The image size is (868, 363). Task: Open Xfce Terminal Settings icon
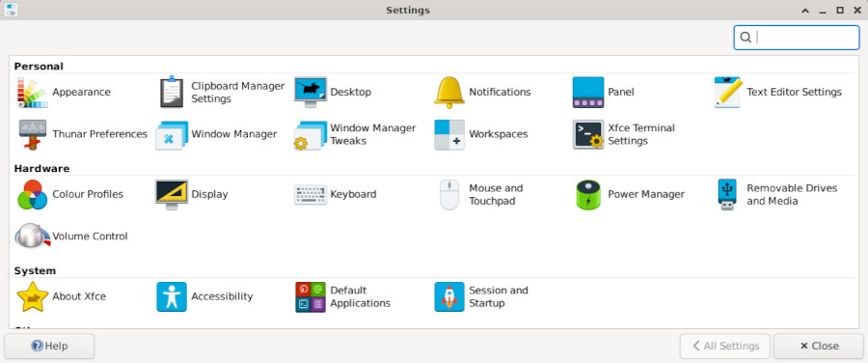point(588,134)
